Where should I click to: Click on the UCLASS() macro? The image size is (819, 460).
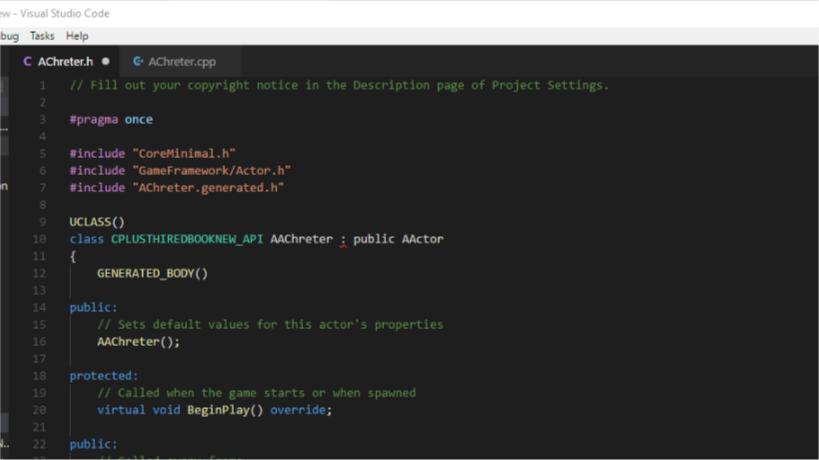pyautogui.click(x=97, y=222)
